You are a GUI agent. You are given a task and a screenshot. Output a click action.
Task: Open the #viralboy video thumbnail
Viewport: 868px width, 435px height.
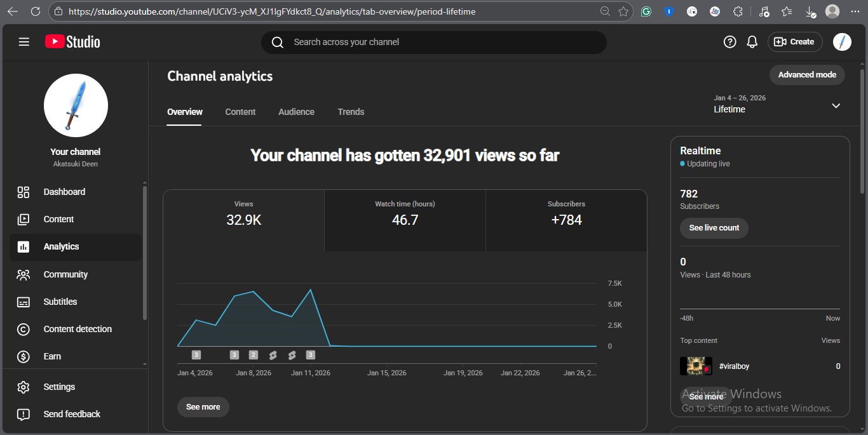click(696, 366)
